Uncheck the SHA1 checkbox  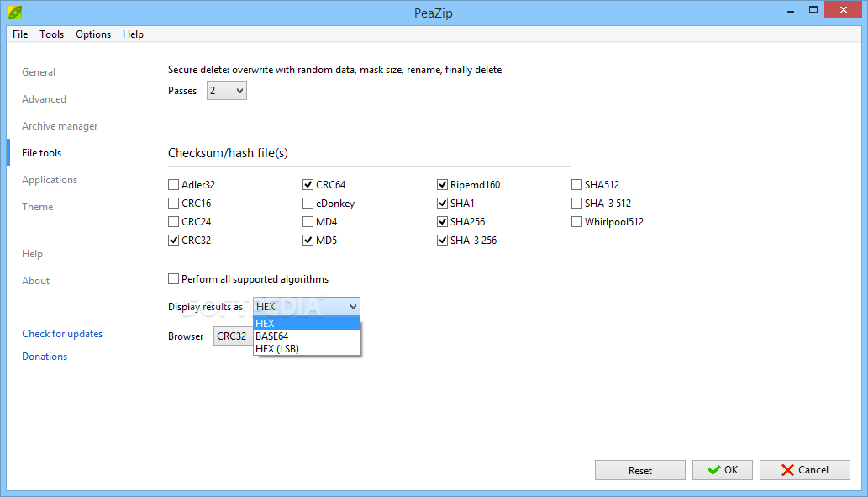point(442,204)
